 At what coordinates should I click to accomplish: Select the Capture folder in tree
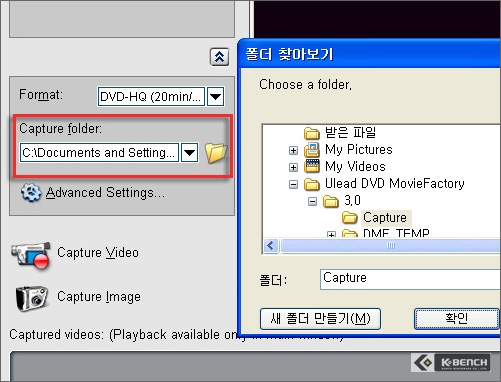(x=385, y=218)
